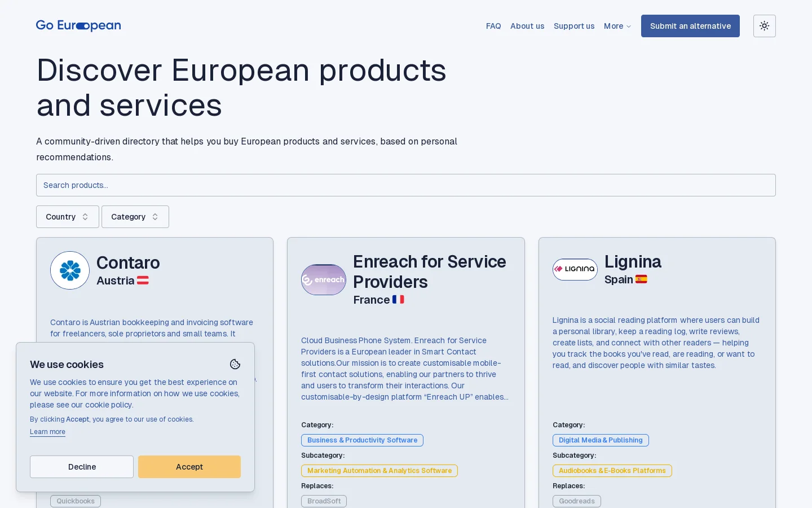Open Enreach for Service Providers title

click(430, 271)
